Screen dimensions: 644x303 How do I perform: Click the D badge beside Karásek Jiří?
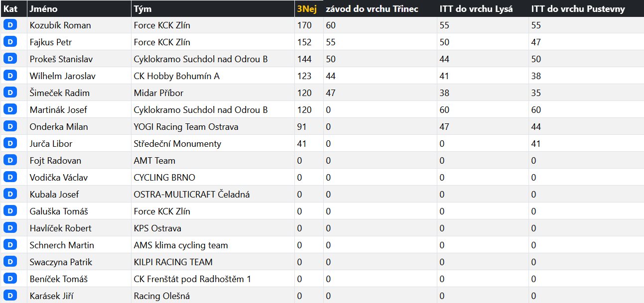(10, 296)
